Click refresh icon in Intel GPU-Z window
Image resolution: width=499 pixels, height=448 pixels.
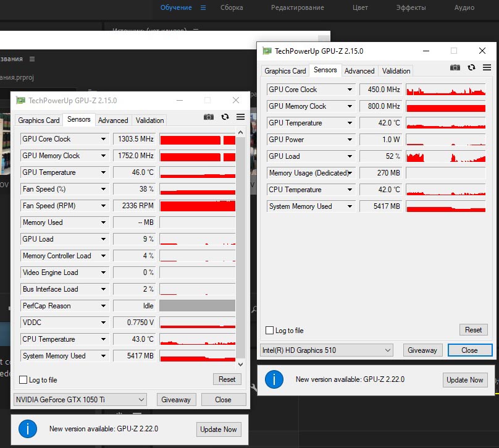pyautogui.click(x=471, y=67)
